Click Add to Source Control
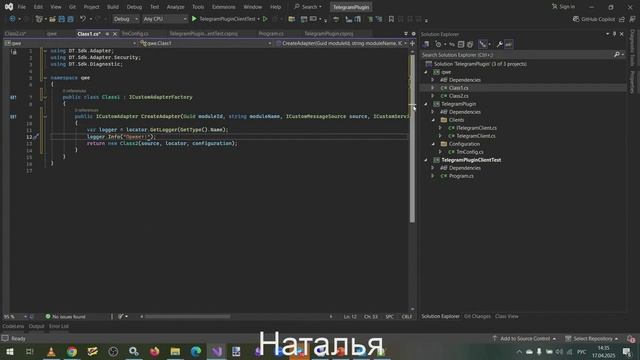Image resolution: width=640 pixels, height=360 pixels. coord(524,339)
